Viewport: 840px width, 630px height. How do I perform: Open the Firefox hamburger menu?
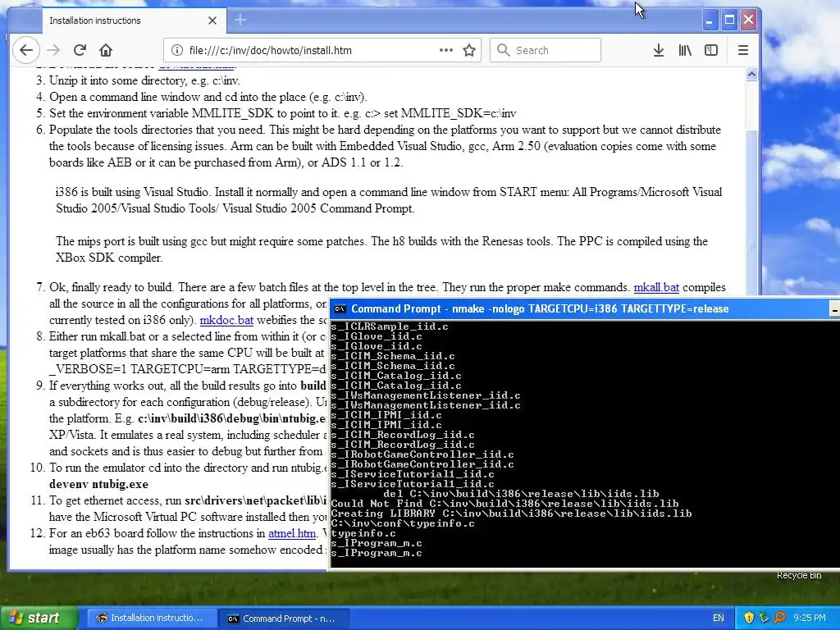(x=742, y=50)
